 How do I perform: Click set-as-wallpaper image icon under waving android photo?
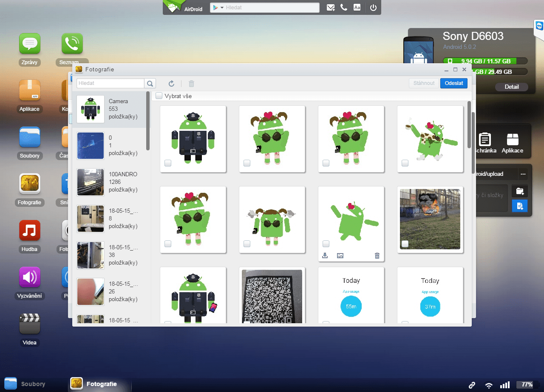point(340,256)
